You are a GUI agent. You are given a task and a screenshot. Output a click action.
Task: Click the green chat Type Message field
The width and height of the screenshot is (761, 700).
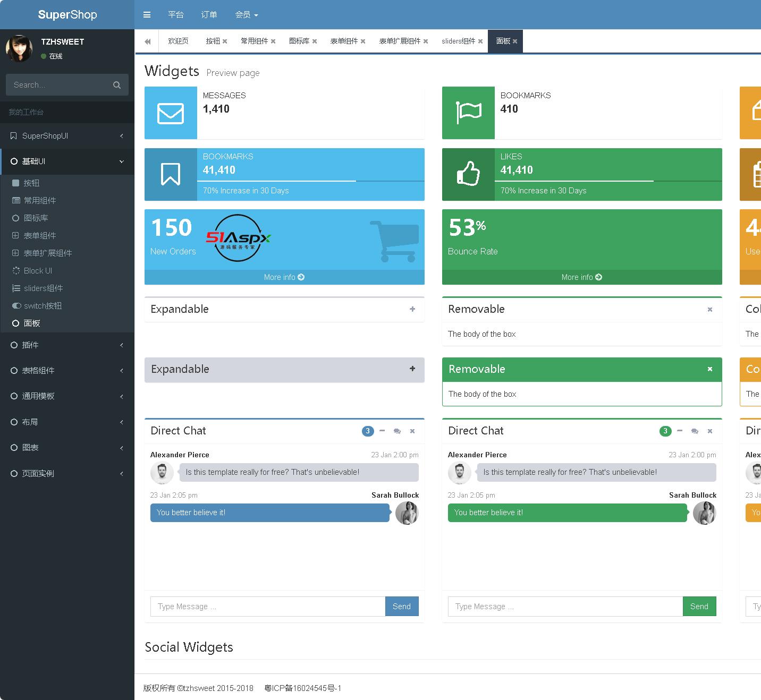pos(565,607)
